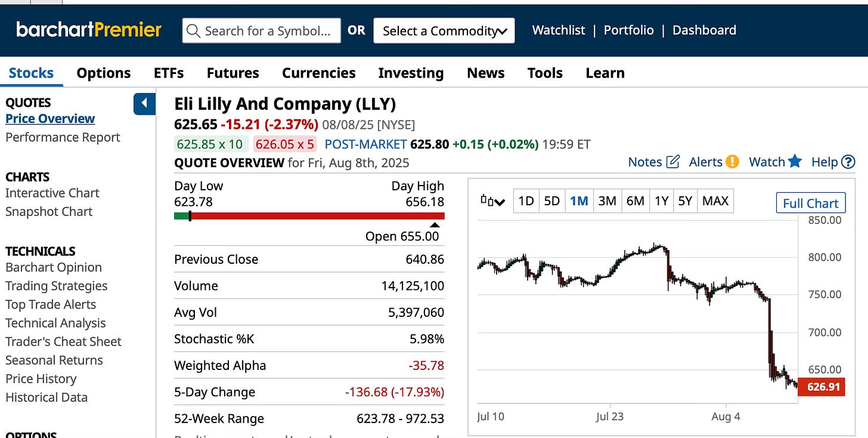
Task: Click the red 626.91 price flag
Action: pos(821,387)
